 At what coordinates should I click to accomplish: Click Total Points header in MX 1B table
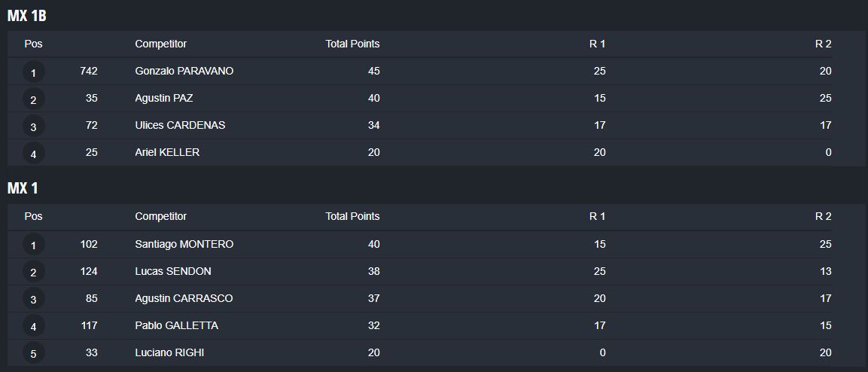(x=352, y=44)
